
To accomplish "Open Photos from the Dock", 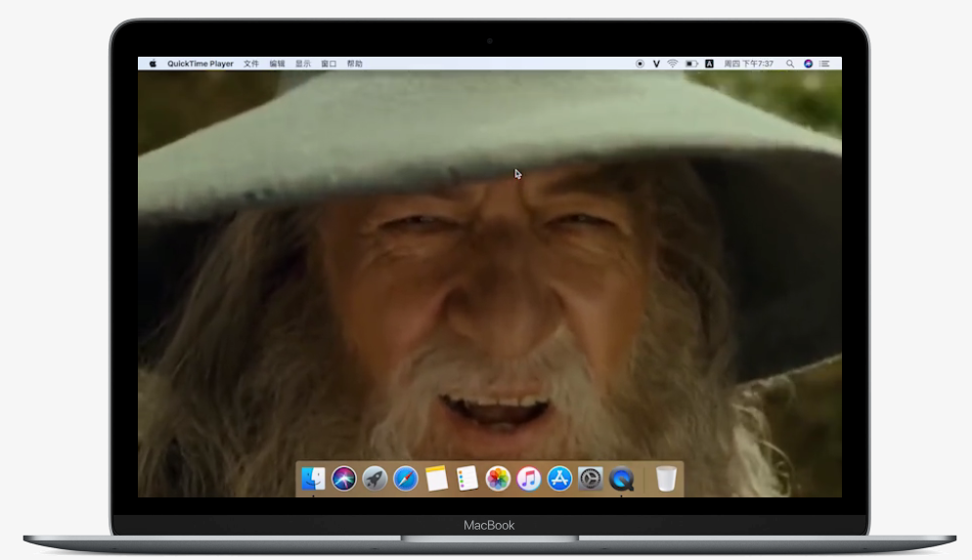I will pyautogui.click(x=498, y=478).
